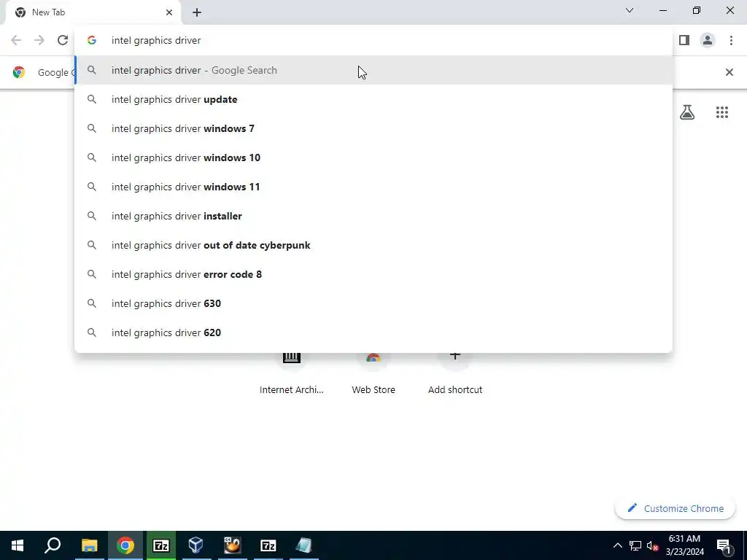The width and height of the screenshot is (747, 560).
Task: Select 'intel graphics driver - Google Search' suggestion
Action: pyautogui.click(x=373, y=70)
